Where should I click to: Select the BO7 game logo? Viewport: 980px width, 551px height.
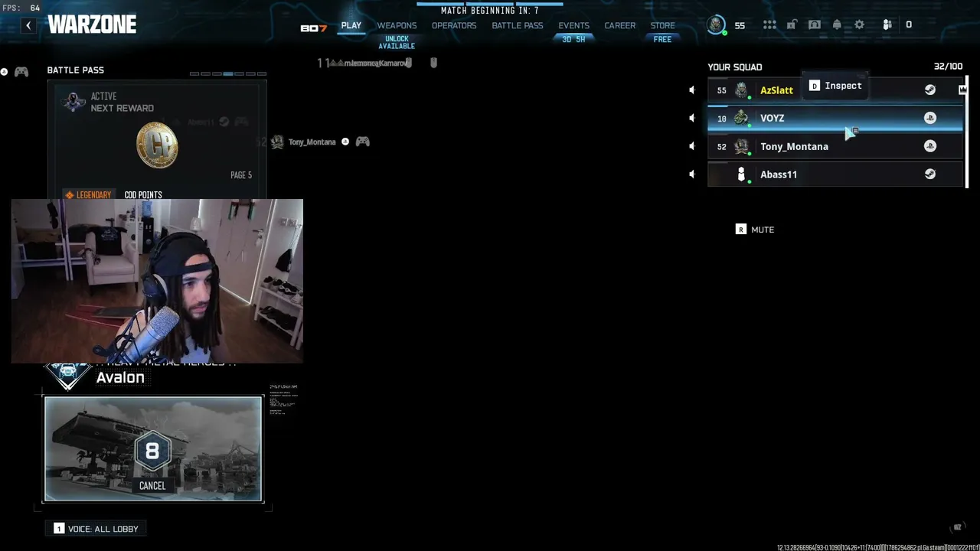[314, 28]
